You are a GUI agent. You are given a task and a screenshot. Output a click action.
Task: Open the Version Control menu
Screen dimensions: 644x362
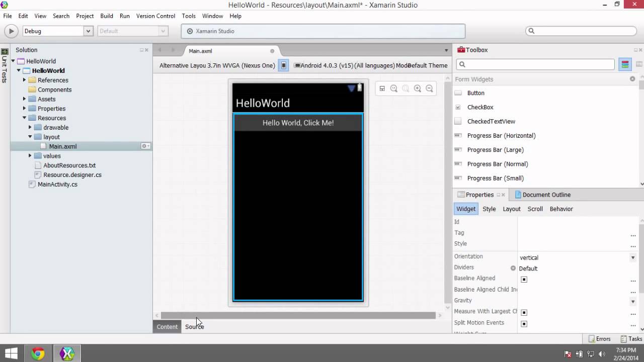155,16
